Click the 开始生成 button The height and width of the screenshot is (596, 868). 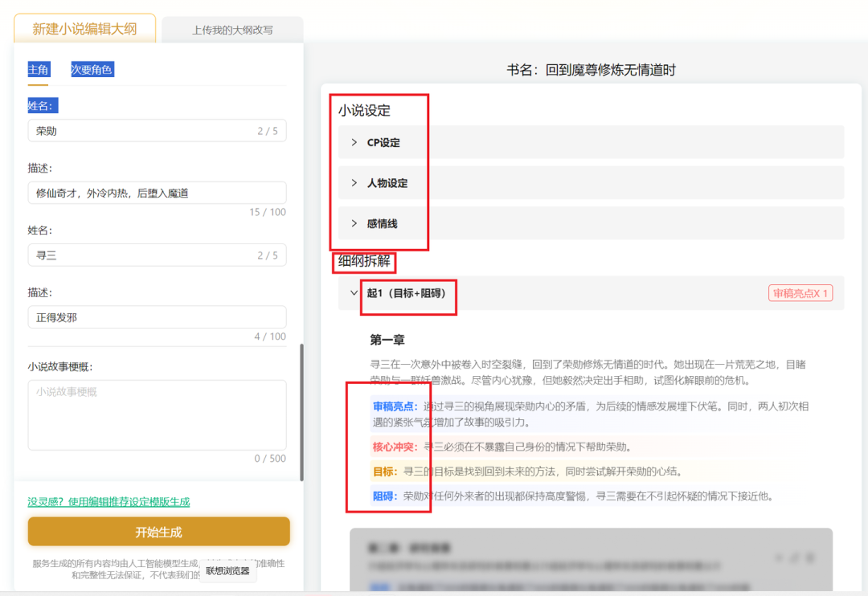[x=157, y=532]
